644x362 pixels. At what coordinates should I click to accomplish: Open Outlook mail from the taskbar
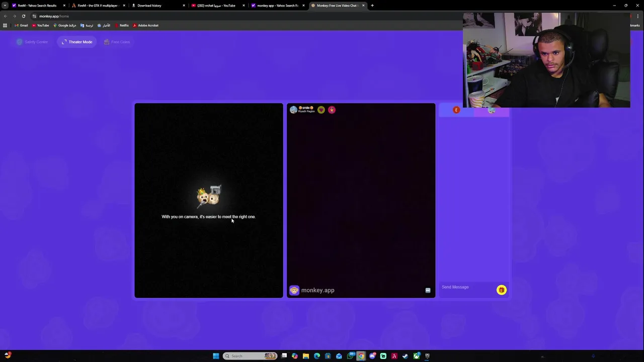[x=339, y=356]
